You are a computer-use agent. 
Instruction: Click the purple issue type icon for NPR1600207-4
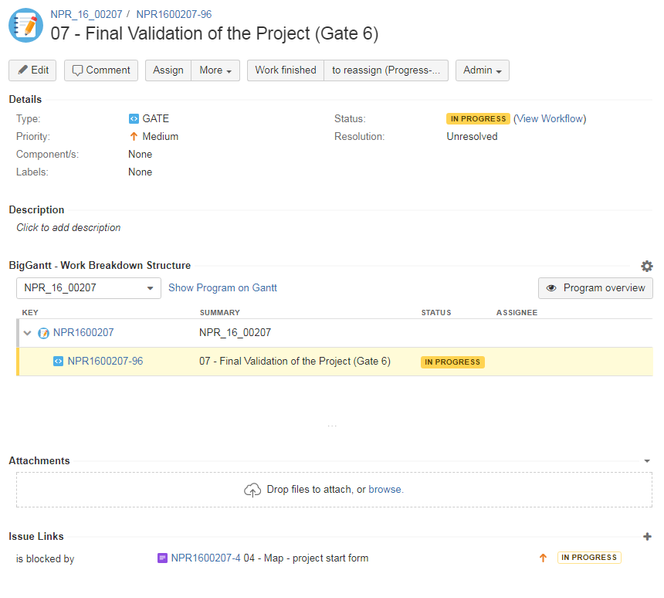tap(162, 558)
